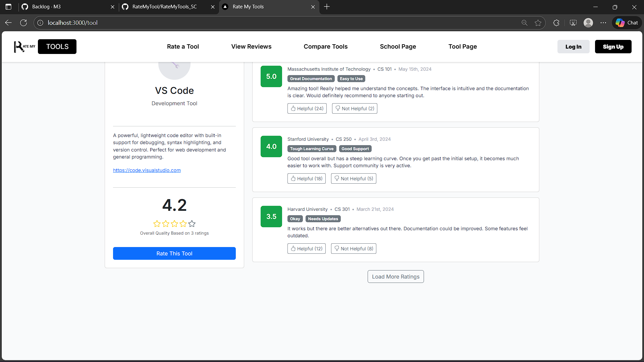Open the code.visualstudio.com link
644x362 pixels.
147,170
